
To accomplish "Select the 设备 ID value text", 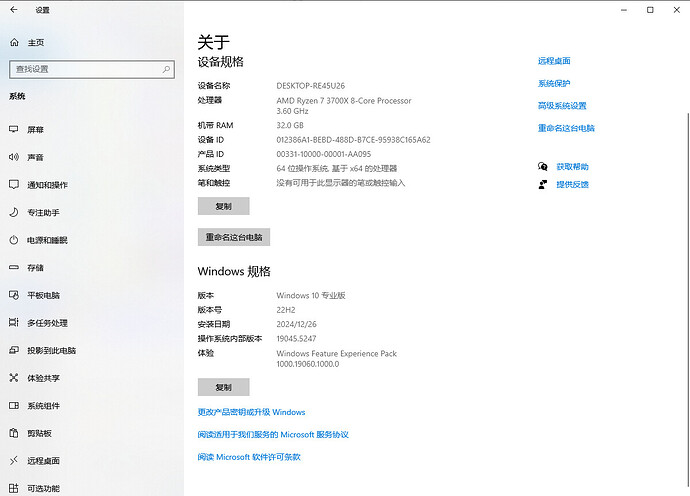I will click(353, 140).
